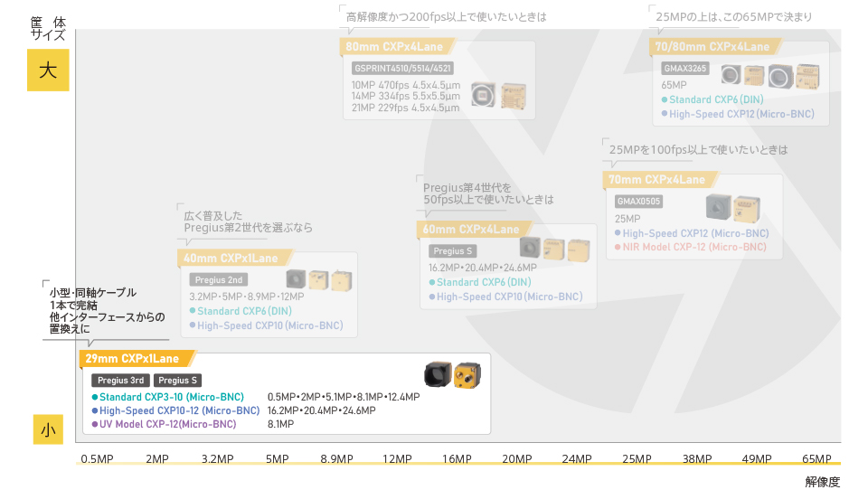Screen dimensions: 868x490
Task: Click the Pregius 2nd tag
Action: (219, 280)
